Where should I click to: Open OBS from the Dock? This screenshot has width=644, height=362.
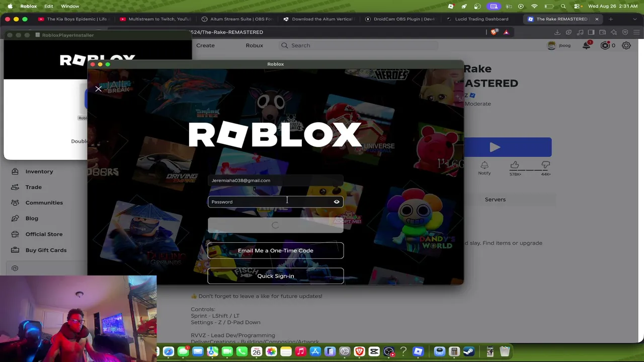coord(388,351)
